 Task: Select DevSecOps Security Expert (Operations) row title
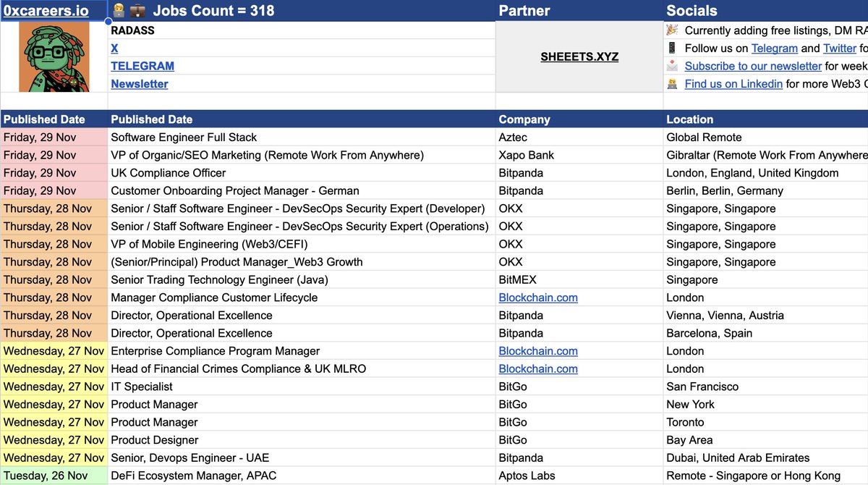[x=302, y=227]
